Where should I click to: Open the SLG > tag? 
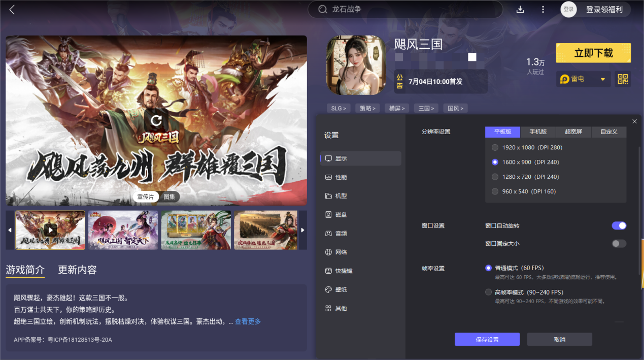click(340, 108)
